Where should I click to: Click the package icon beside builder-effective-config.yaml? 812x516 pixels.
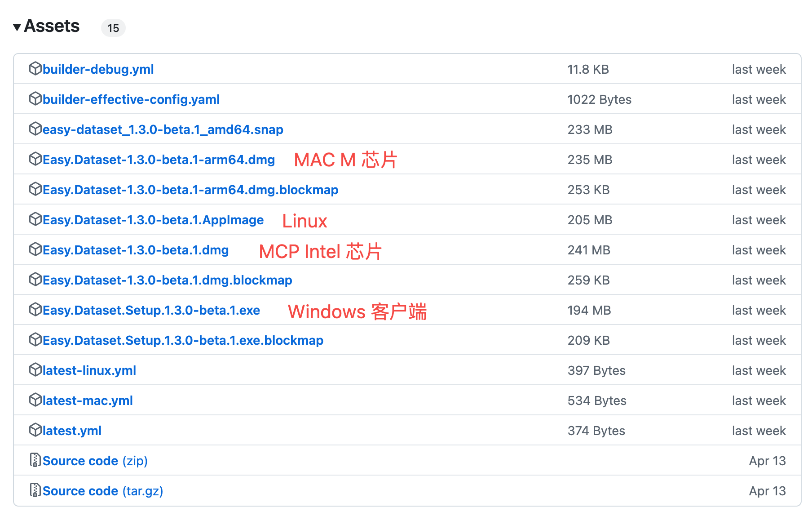coord(35,99)
